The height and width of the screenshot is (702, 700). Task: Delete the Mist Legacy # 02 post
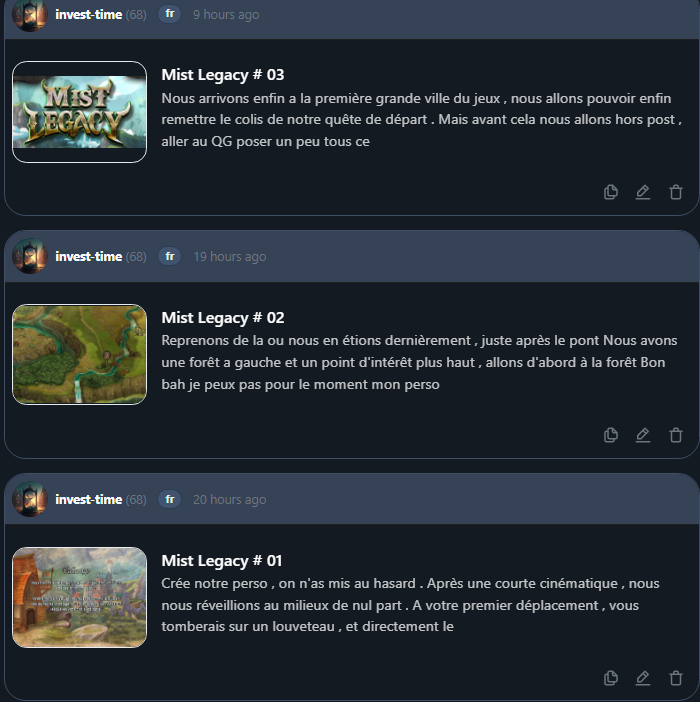(675, 435)
